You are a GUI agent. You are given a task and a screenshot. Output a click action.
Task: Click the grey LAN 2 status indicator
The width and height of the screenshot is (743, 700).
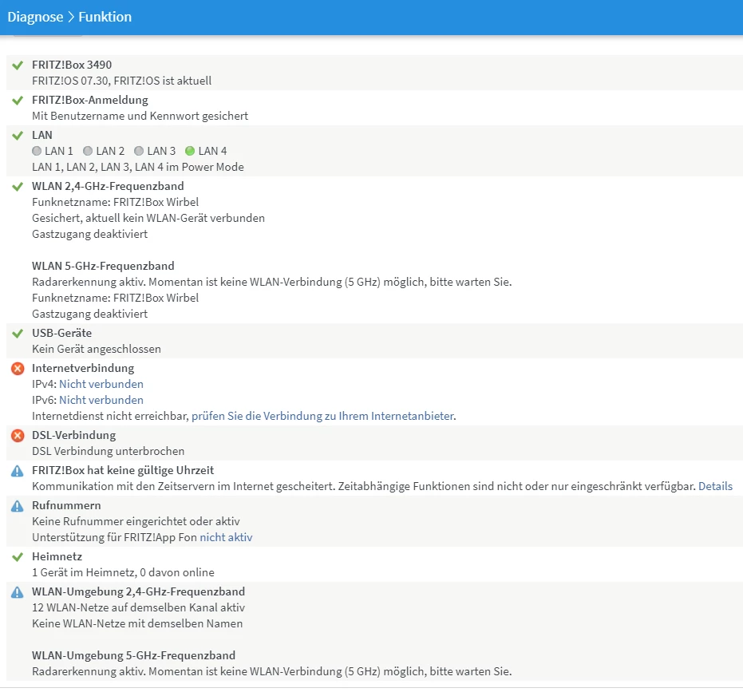click(x=88, y=151)
